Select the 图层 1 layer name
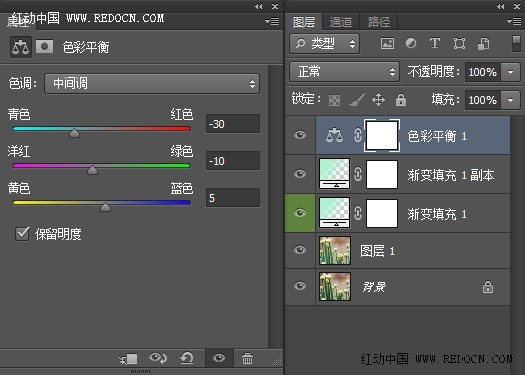The height and width of the screenshot is (375, 525). [377, 251]
